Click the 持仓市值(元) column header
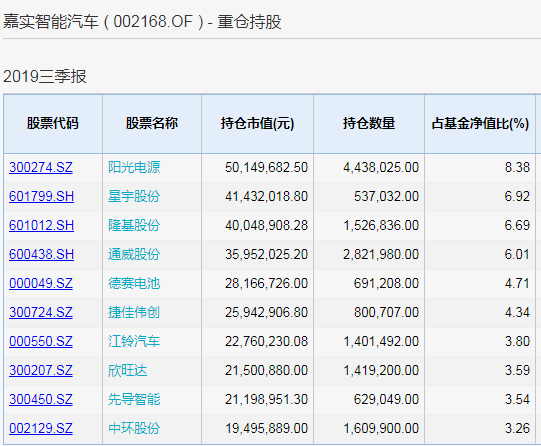Screen dimensions: 541x446 point(257,123)
